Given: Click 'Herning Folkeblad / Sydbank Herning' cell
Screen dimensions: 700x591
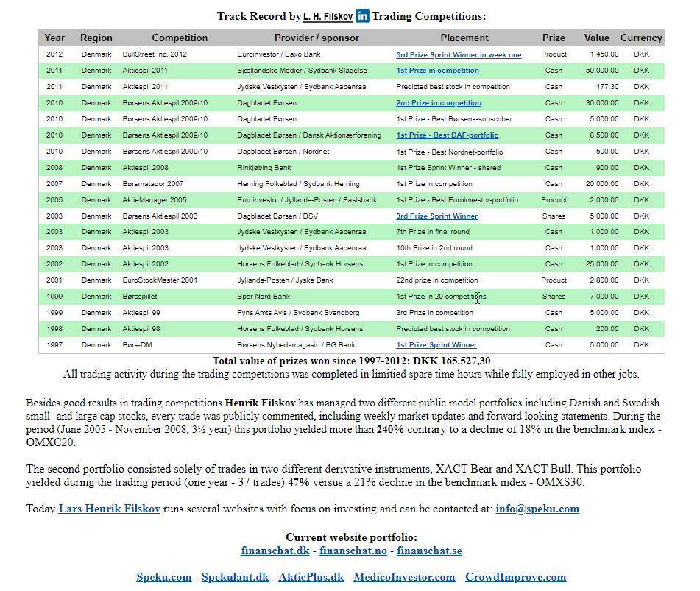Looking at the screenshot, I should [x=298, y=183].
